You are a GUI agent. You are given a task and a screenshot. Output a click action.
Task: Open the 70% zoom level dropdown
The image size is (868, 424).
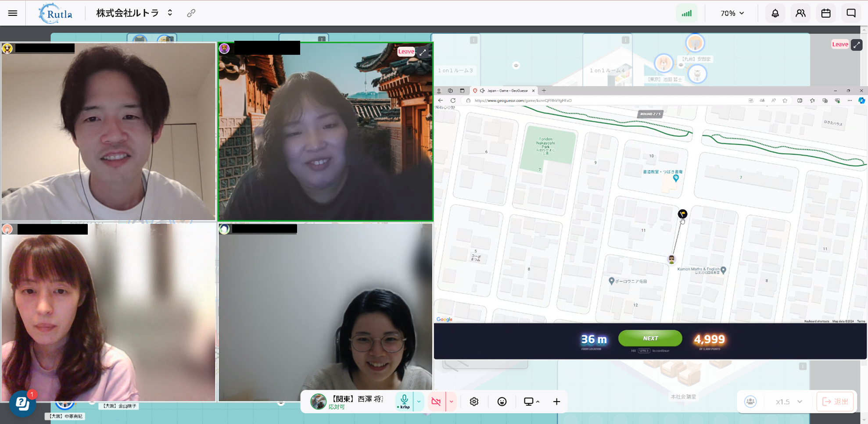pyautogui.click(x=732, y=13)
